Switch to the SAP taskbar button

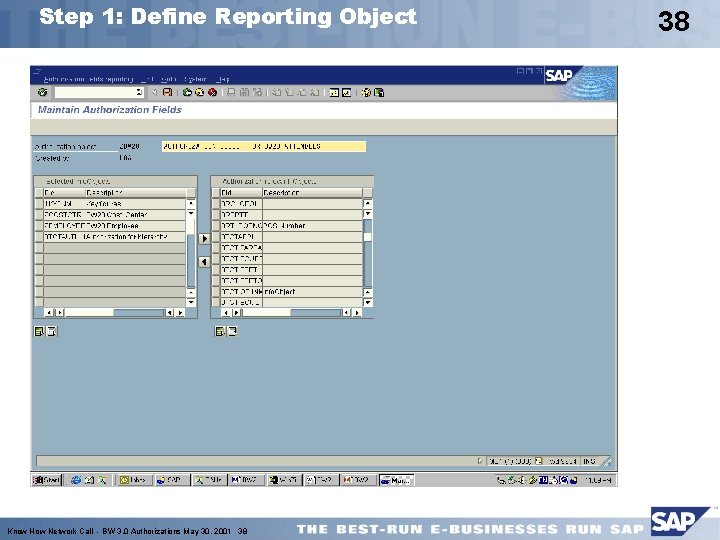[x=171, y=480]
